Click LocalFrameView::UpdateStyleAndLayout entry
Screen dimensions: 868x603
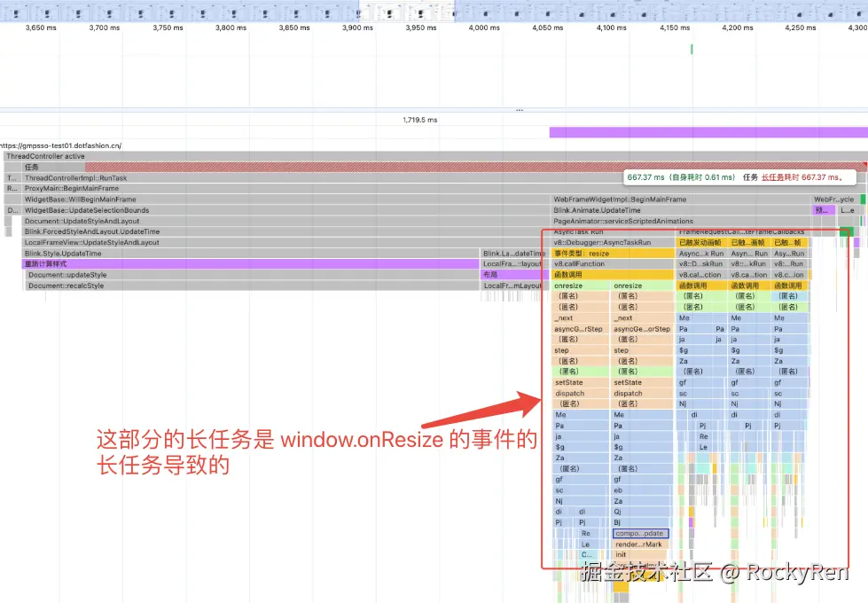click(x=285, y=242)
